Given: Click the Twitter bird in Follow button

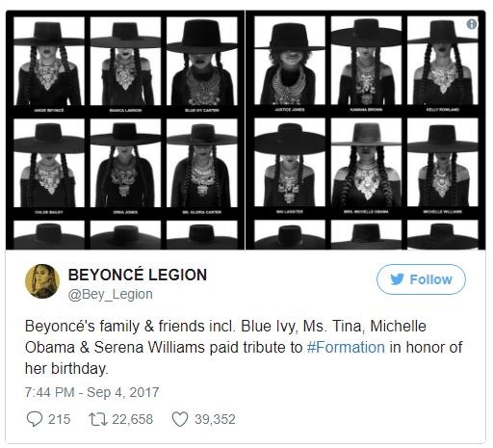Looking at the screenshot, I should click(x=397, y=279).
